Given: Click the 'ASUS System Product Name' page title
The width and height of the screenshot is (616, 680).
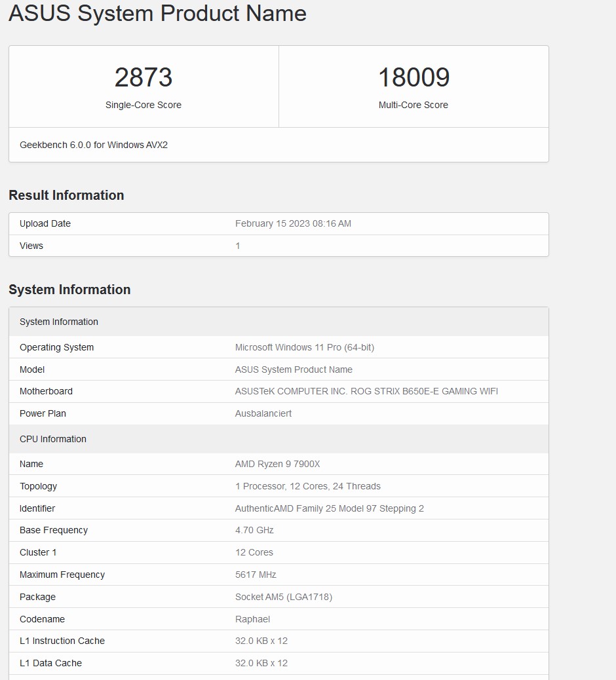Looking at the screenshot, I should coord(157,13).
